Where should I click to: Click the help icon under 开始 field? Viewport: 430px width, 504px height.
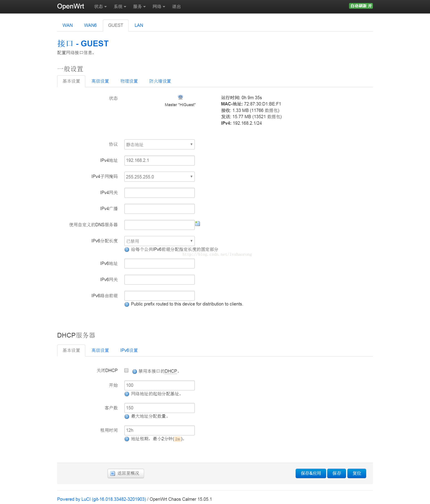[x=127, y=394]
